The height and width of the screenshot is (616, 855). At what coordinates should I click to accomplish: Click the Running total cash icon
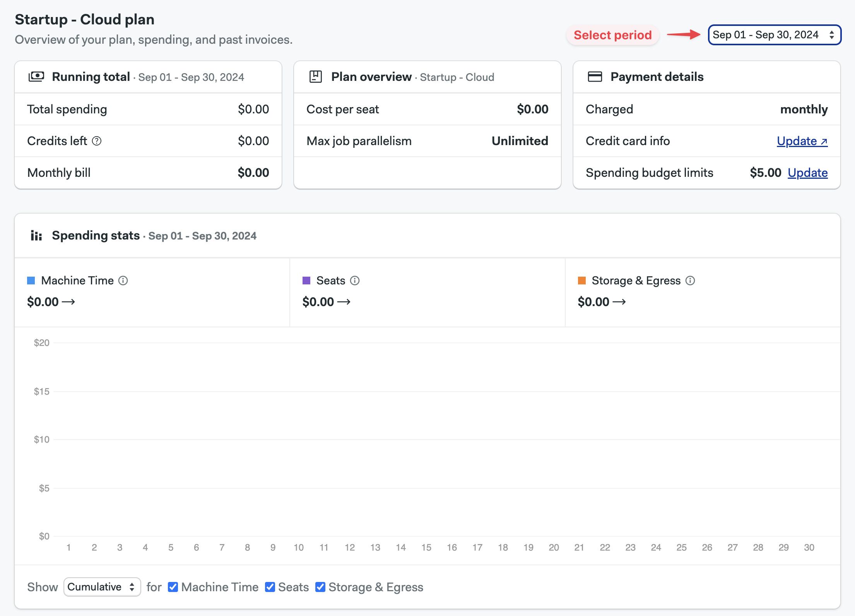[36, 77]
